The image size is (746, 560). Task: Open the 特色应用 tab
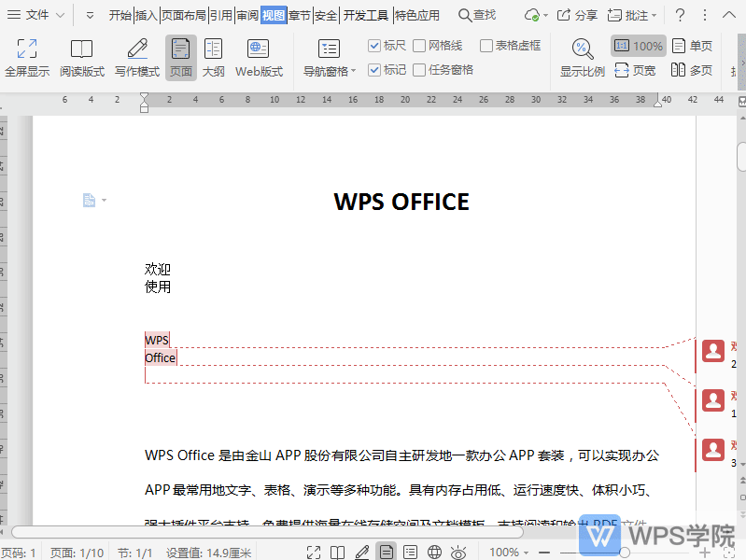point(417,15)
